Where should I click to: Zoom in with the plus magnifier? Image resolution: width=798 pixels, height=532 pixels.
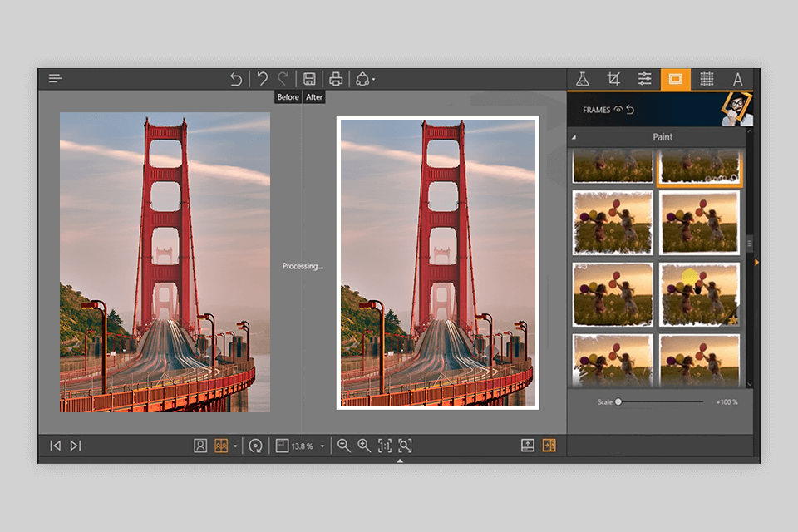(364, 446)
